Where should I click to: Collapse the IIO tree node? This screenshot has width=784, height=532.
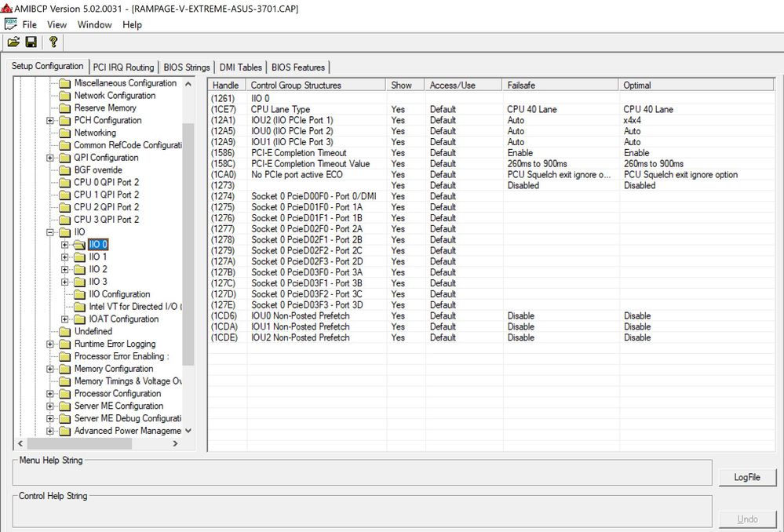[49, 232]
